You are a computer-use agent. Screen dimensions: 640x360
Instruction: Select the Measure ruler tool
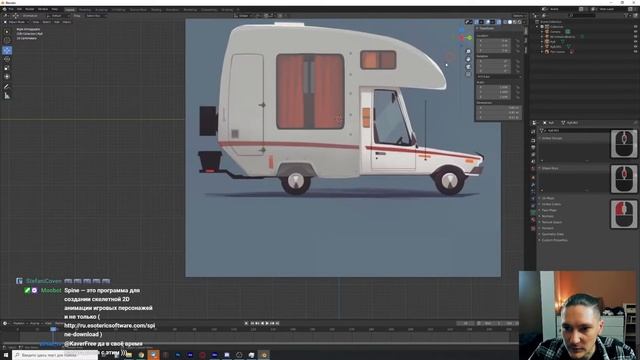7,96
